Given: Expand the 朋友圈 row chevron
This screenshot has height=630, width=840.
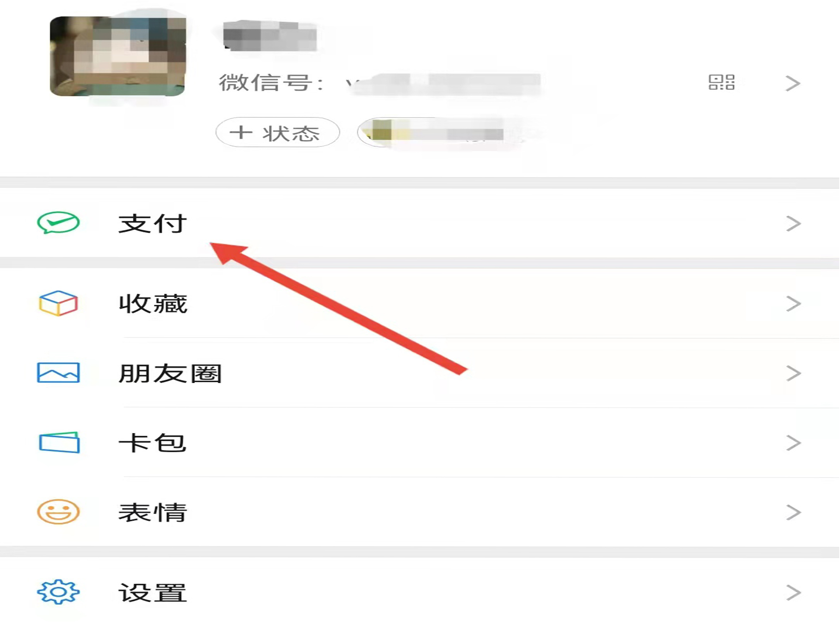Looking at the screenshot, I should click(793, 373).
